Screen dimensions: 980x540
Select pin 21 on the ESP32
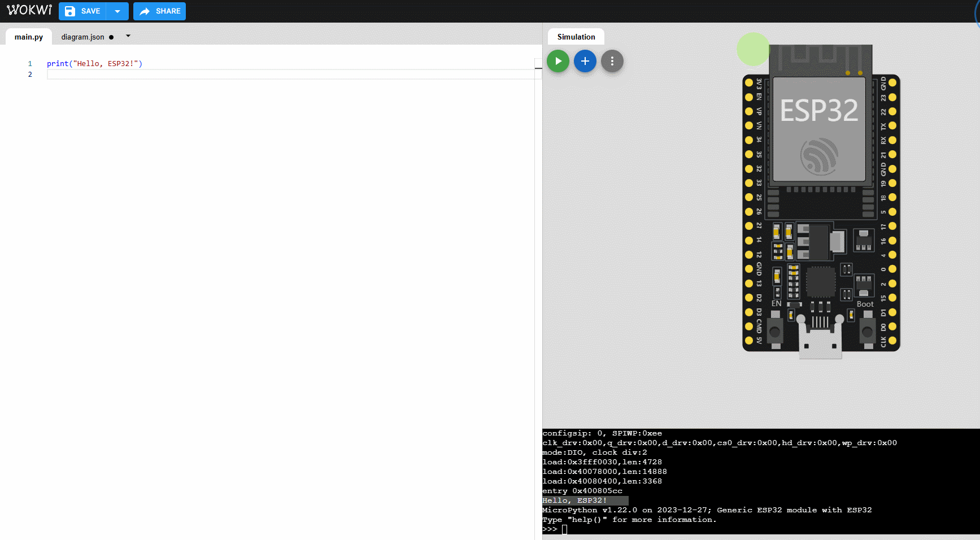click(892, 154)
